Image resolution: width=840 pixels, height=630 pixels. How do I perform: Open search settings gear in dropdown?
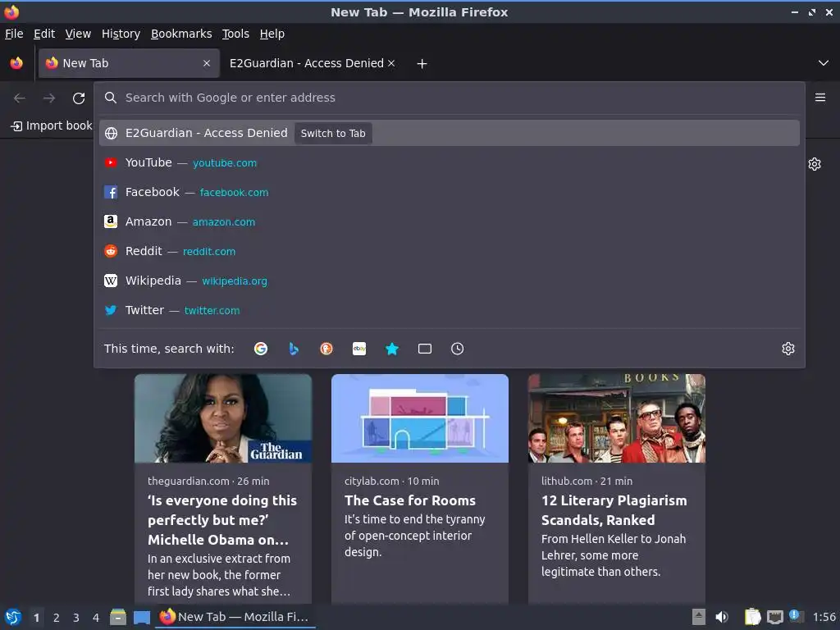tap(788, 349)
